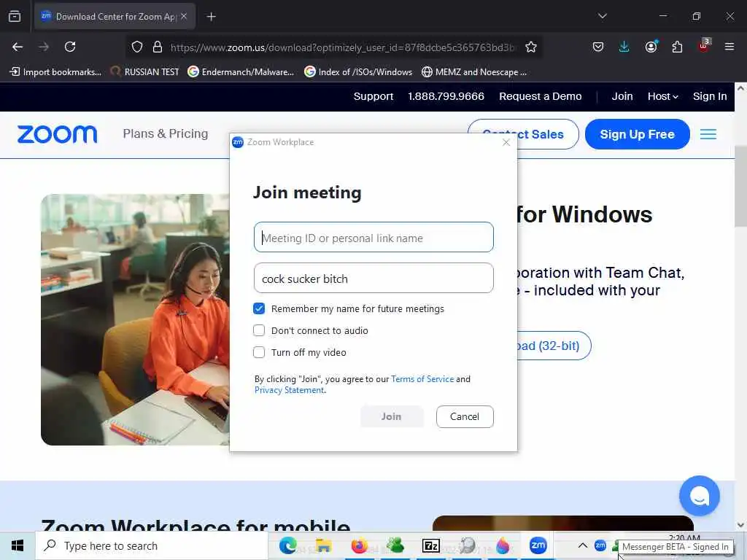
Task: Click the woman-at-laptop hero image
Action: click(135, 319)
